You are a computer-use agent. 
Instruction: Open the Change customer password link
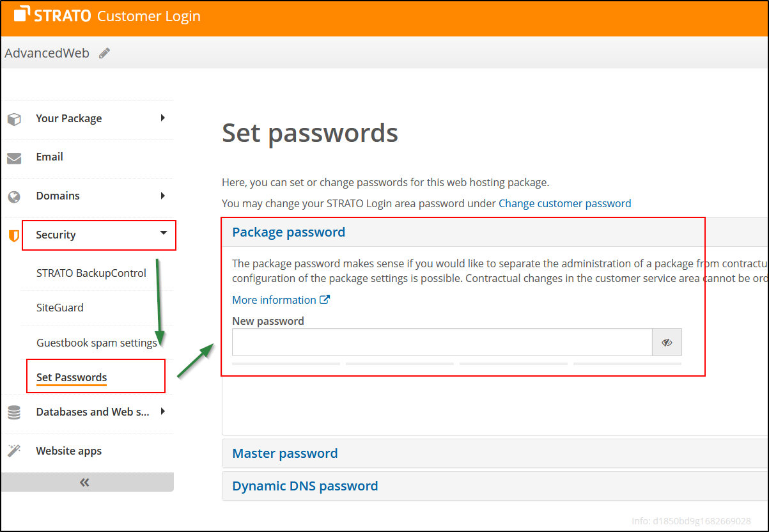click(565, 203)
